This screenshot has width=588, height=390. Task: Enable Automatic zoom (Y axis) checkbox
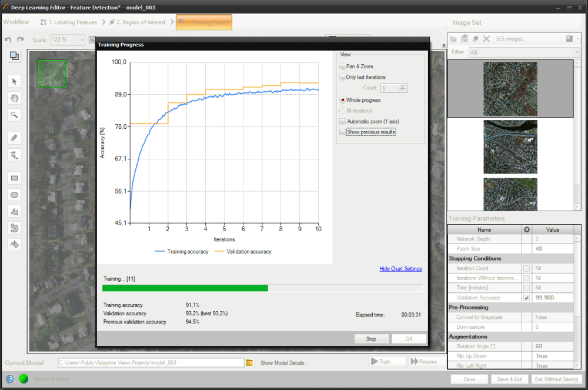[x=343, y=122]
